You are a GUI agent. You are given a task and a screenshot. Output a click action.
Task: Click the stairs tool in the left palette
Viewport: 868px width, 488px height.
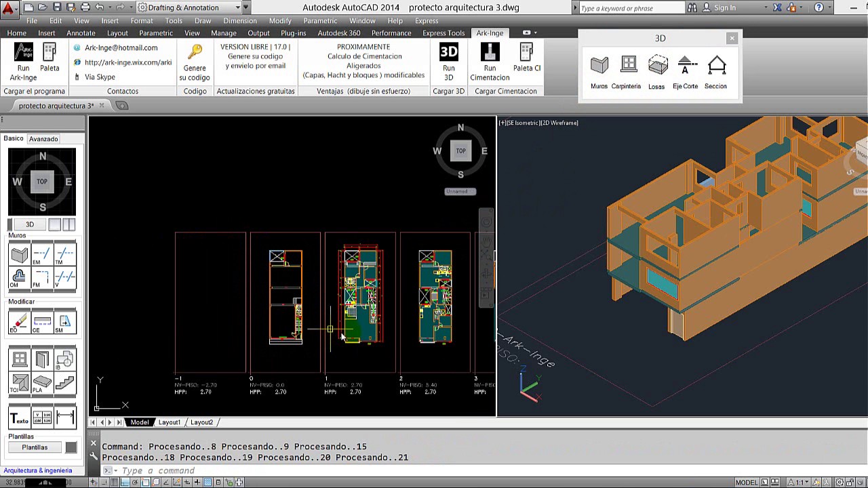point(65,382)
